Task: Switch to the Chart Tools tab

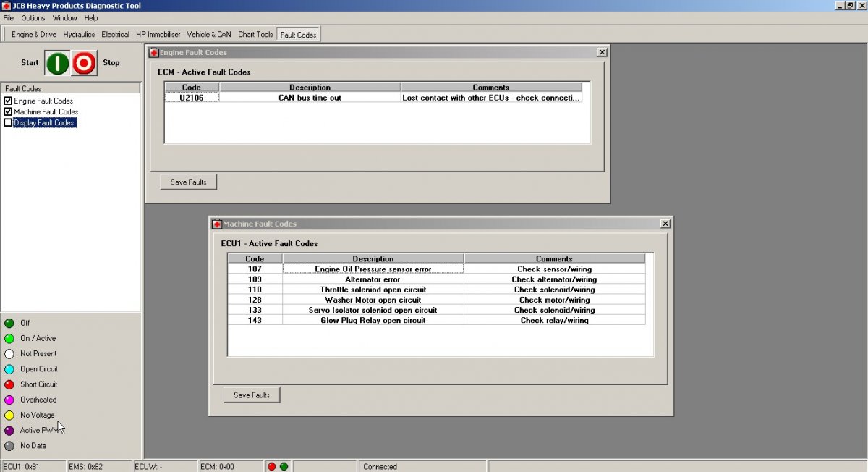Action: pos(255,34)
